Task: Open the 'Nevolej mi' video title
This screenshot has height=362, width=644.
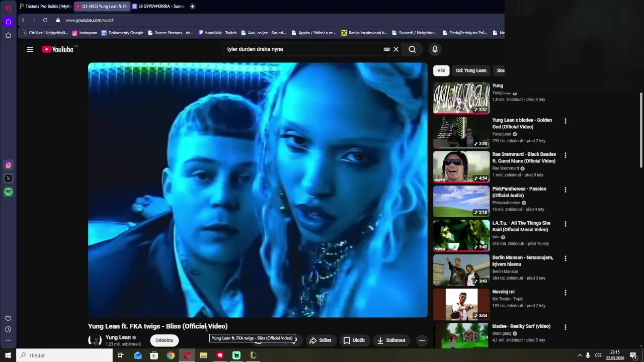Action: [x=503, y=292]
